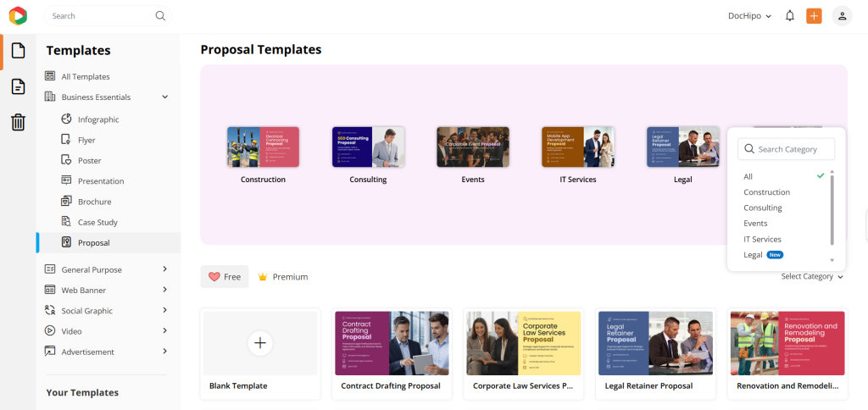Click the Flyer icon
The image size is (868, 410).
click(66, 140)
